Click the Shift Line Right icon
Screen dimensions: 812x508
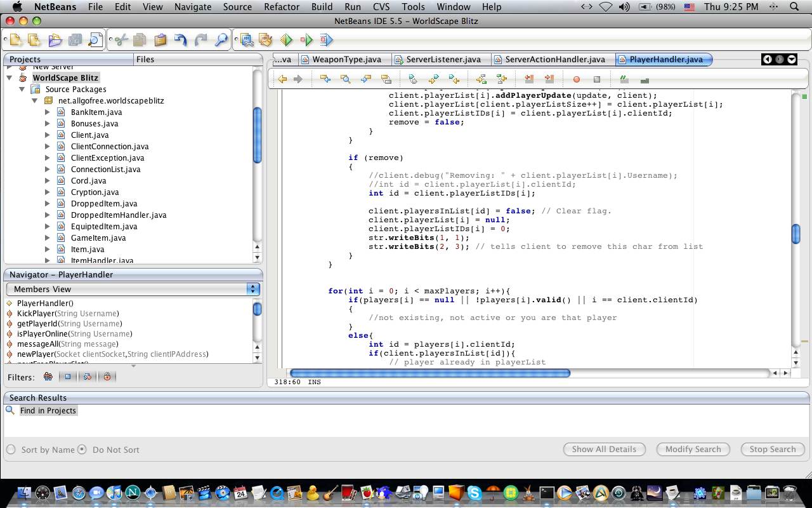click(x=549, y=79)
